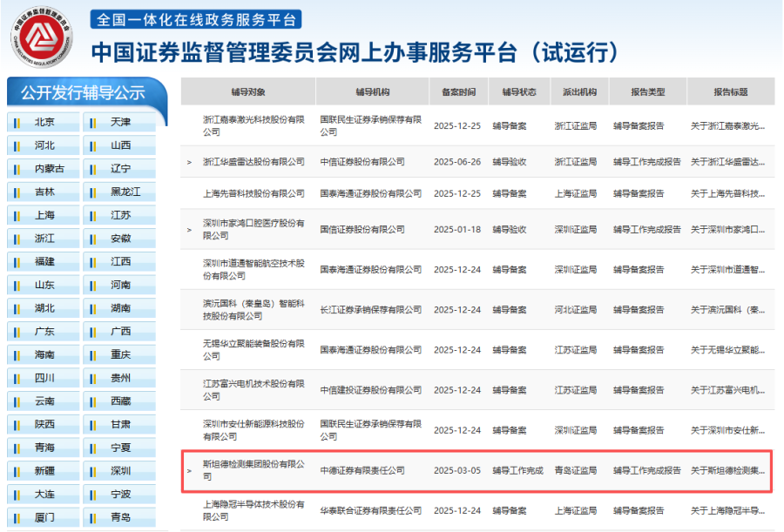Select the 上海先普科技股份有限公司 row
784x532 pixels.
(x=253, y=193)
